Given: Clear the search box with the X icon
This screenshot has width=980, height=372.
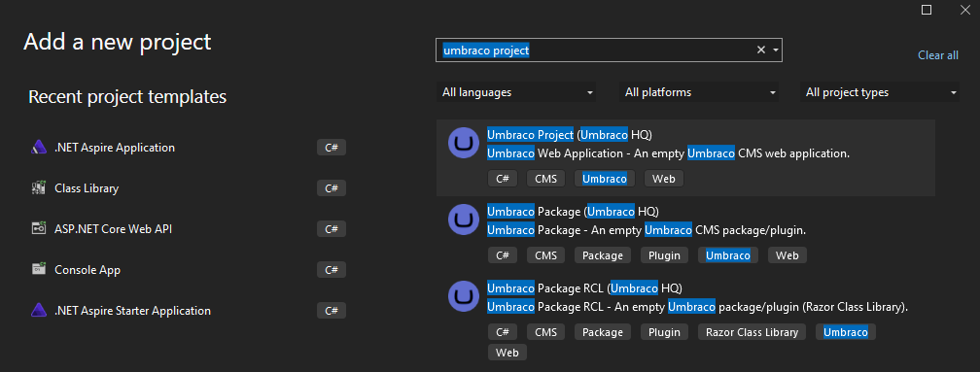Looking at the screenshot, I should coord(760,50).
